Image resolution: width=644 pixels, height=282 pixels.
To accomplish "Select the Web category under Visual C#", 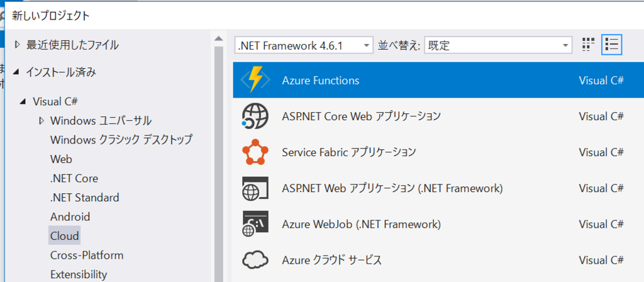I will [61, 159].
